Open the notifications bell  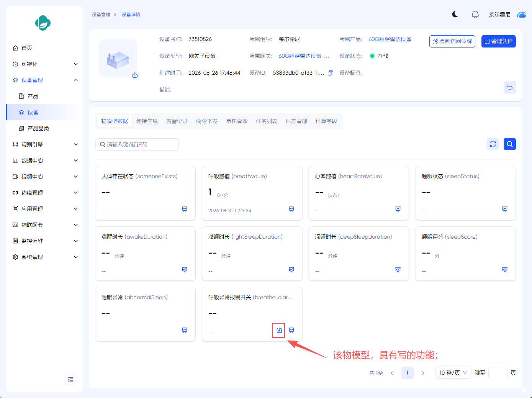pyautogui.click(x=475, y=15)
